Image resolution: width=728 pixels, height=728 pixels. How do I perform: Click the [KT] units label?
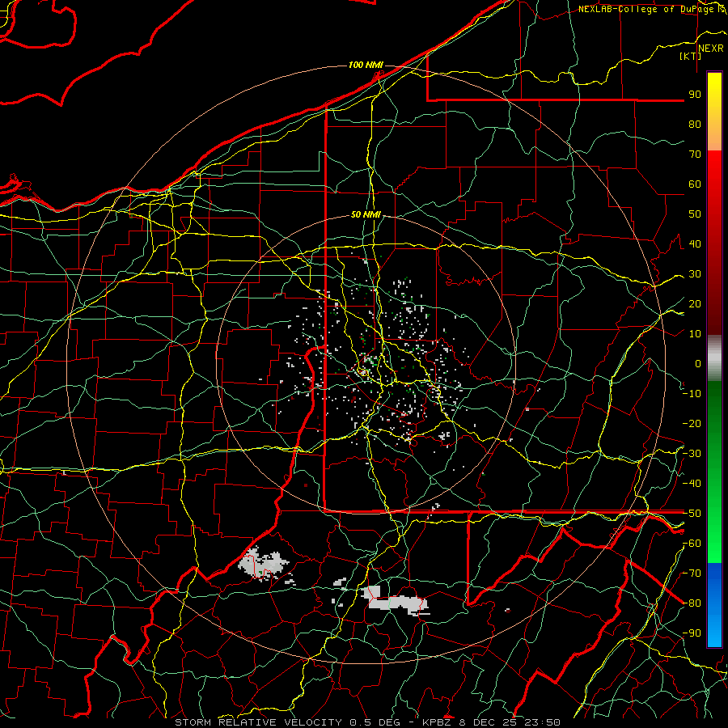click(x=691, y=56)
